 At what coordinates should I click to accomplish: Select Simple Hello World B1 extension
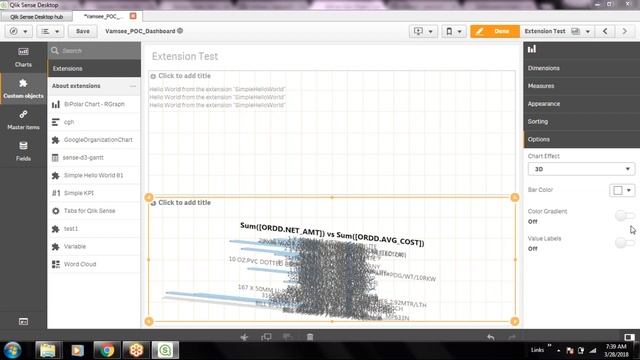[x=94, y=175]
